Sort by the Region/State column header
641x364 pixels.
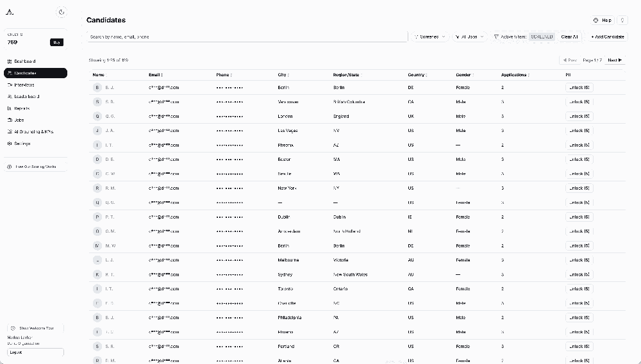pyautogui.click(x=347, y=75)
